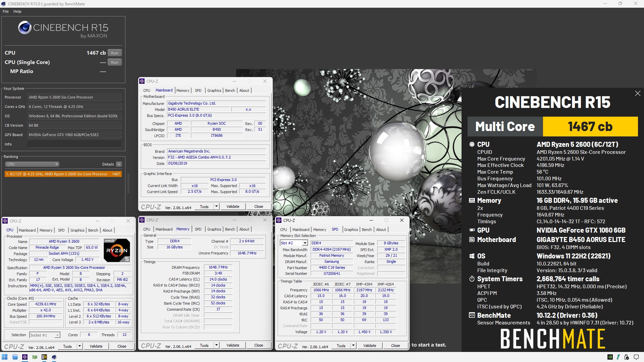This screenshot has width=644, height=362.
Task: Open Tools dropdown arrow in SPD CPU-Z window
Action: tap(353, 346)
